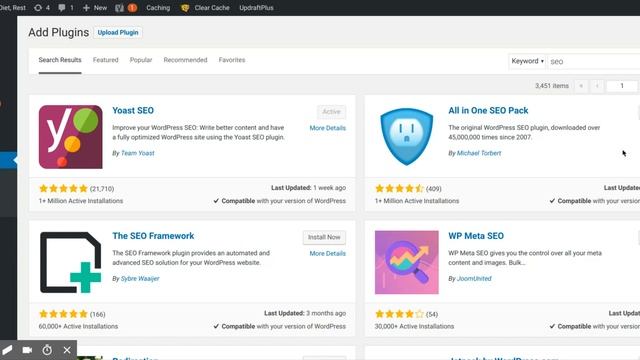Click the New plus icon in admin bar
The image size is (640, 360).
86,8
